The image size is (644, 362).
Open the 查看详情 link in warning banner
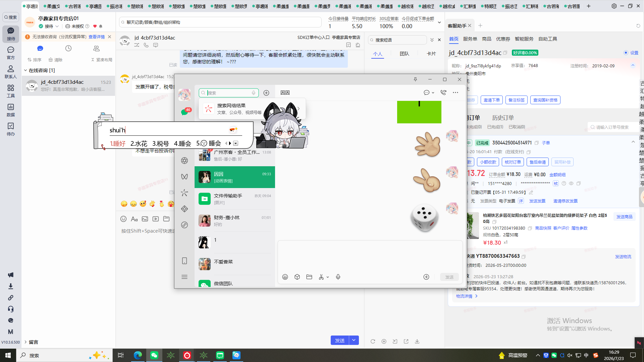(97, 37)
